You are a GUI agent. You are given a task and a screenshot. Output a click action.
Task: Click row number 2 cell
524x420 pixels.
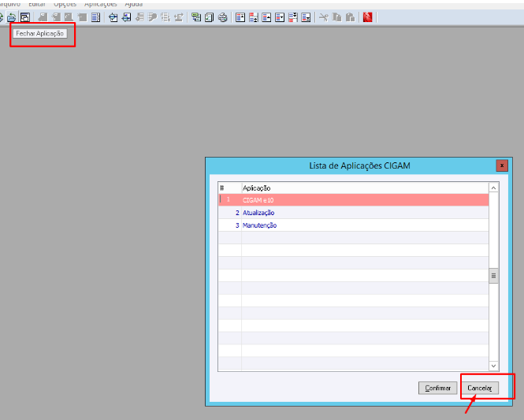230,213
